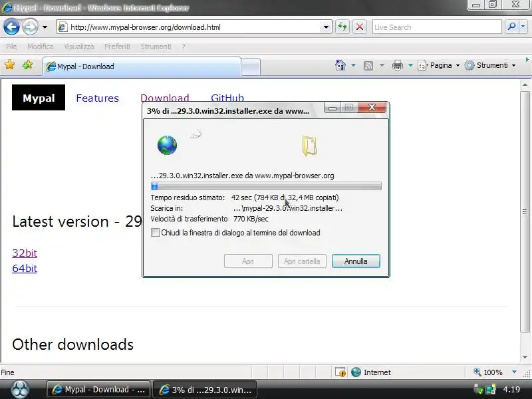Viewport: 532px width, 399px height.
Task: Click the '770 KB/sec' transfer speed value
Action: click(251, 219)
